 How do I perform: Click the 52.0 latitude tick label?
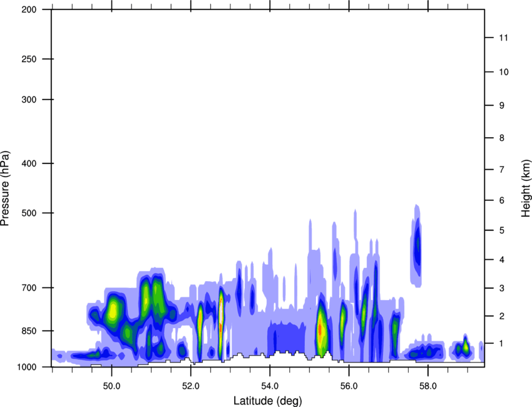click(191, 386)
